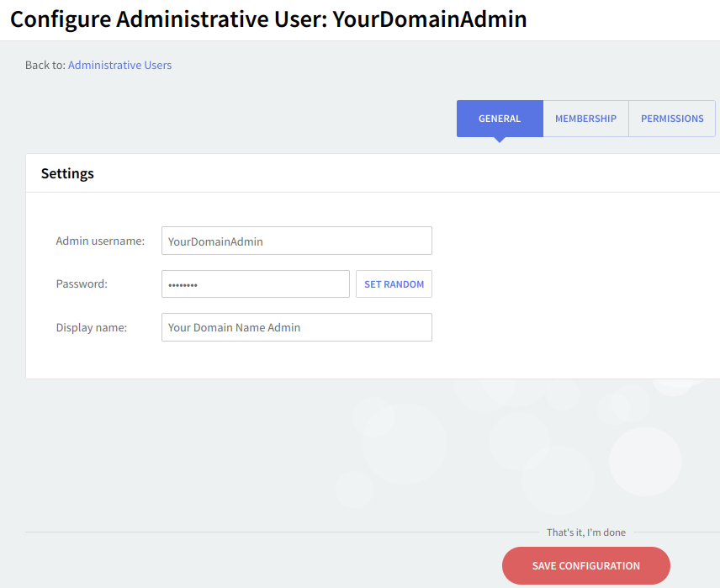The height and width of the screenshot is (588, 720).
Task: Switch to the General tab
Action: pyautogui.click(x=500, y=119)
